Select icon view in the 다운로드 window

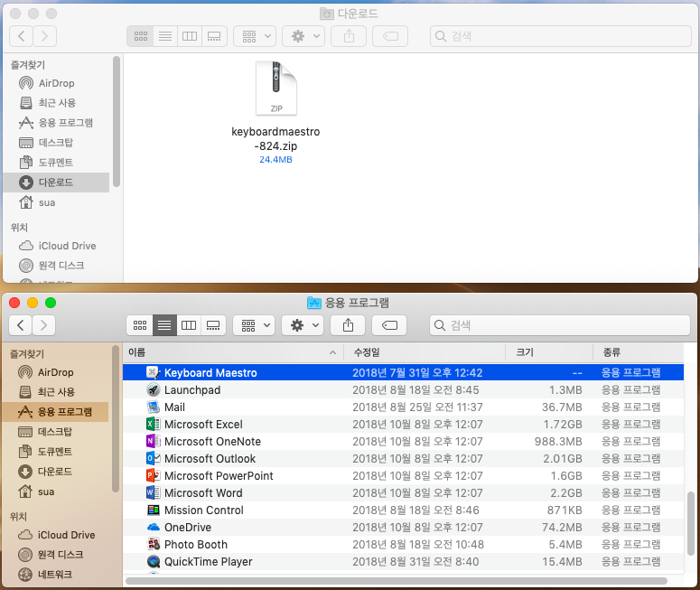point(141,36)
